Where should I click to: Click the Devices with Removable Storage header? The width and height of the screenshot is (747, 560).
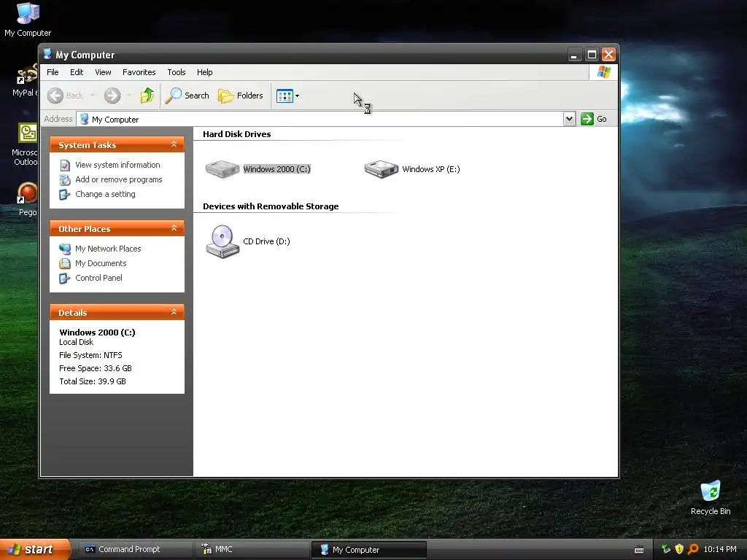271,206
